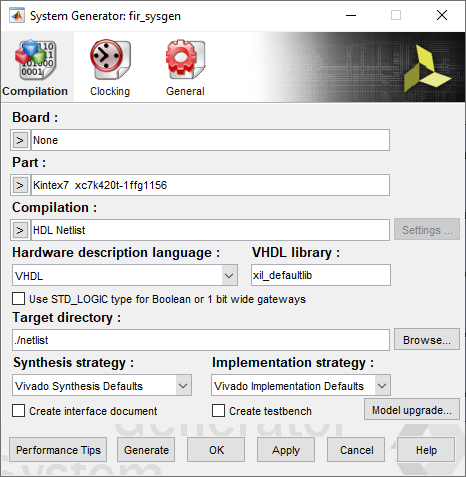Open the Compilation tab icon
Image resolution: width=466 pixels, height=477 pixels.
[35, 60]
